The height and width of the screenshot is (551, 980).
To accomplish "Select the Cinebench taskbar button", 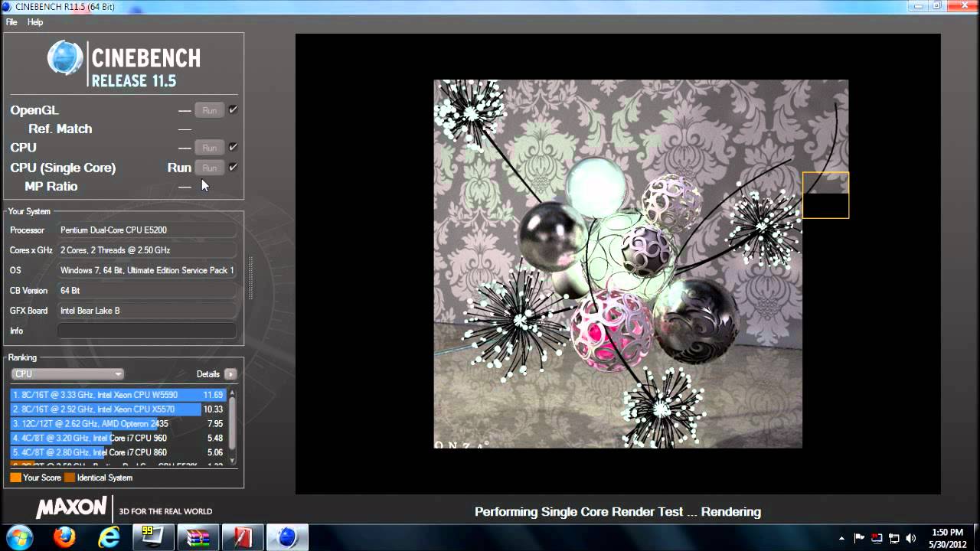I will tap(287, 537).
